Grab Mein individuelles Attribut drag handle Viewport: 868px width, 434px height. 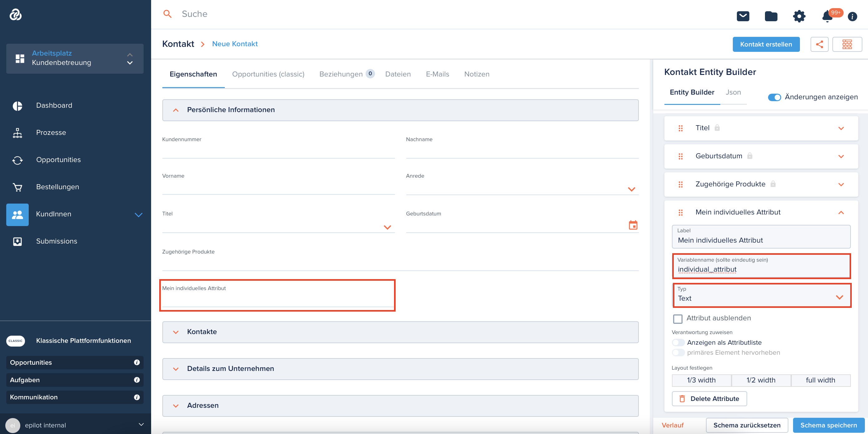point(680,212)
